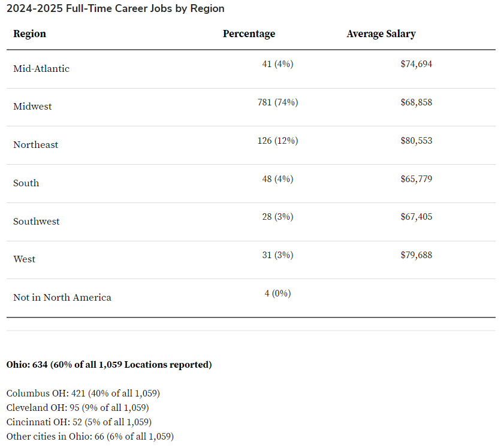Click Northeast average salary $80,553
501x448 pixels.
(417, 141)
